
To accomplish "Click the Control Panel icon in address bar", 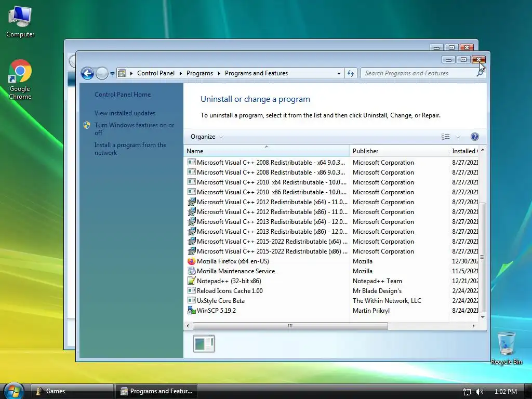I will (x=122, y=73).
